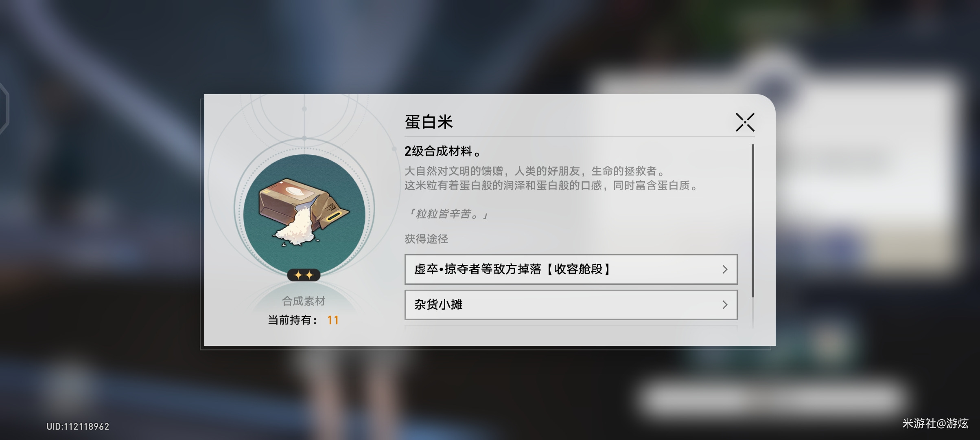
Task: Open 虚卒•掠夺者等敌方掉落【收容舱段】 source
Action: (x=571, y=269)
